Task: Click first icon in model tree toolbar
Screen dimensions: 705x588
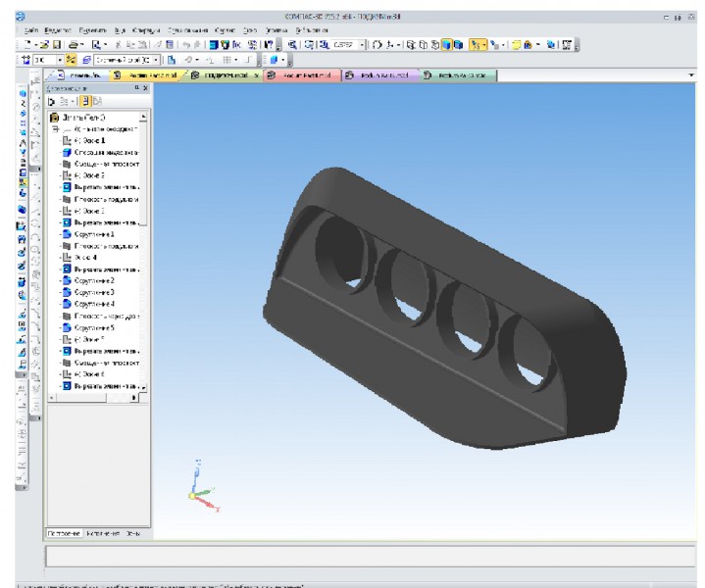Action: (51, 102)
